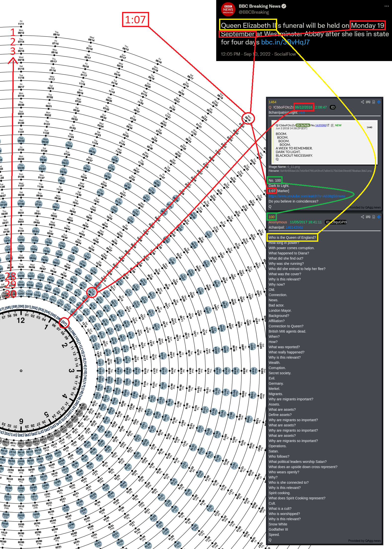Click the line 'Godfather III'

pyautogui.click(x=278, y=529)
